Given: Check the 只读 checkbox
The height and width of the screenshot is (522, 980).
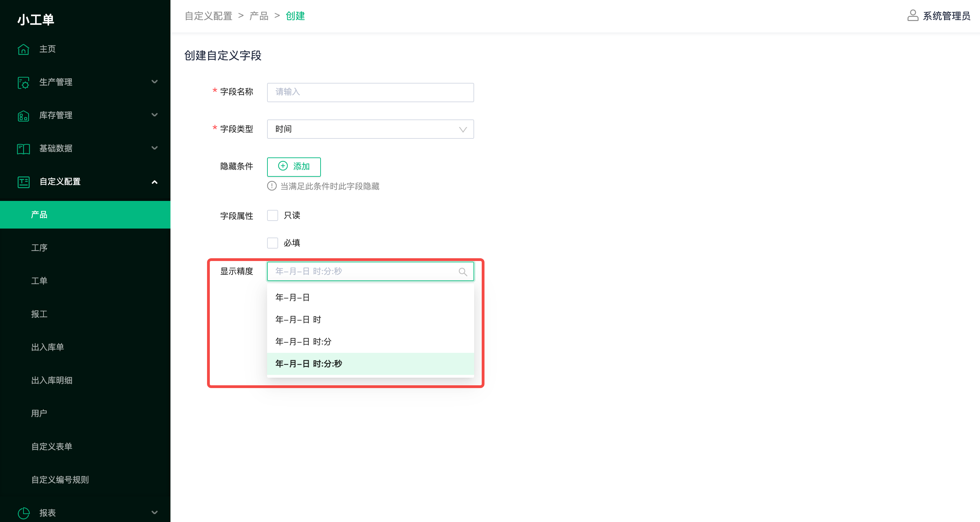Looking at the screenshot, I should 272,215.
